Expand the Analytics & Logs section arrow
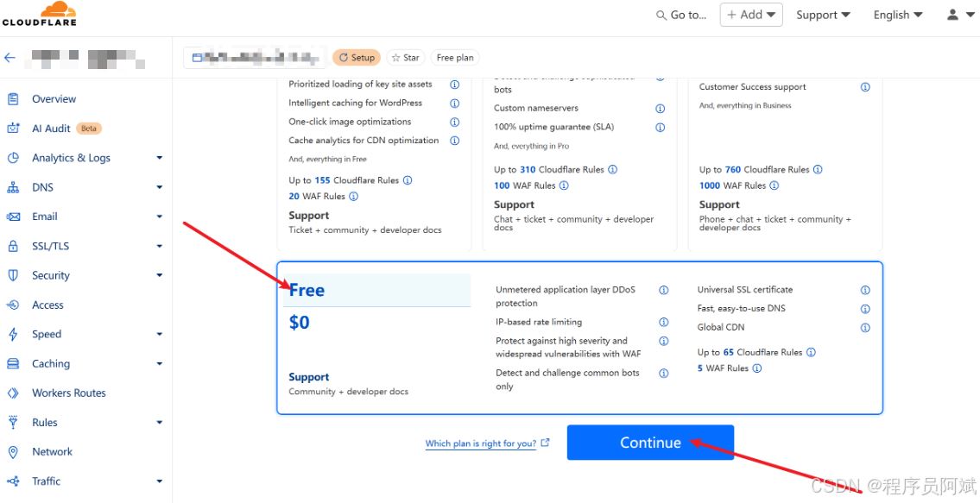The image size is (980, 503). click(x=160, y=158)
